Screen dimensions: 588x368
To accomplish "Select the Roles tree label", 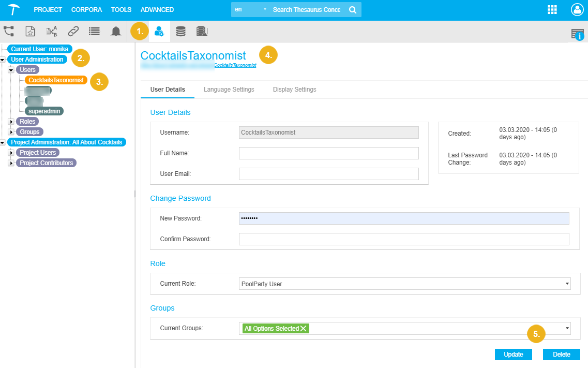I will pyautogui.click(x=27, y=122).
